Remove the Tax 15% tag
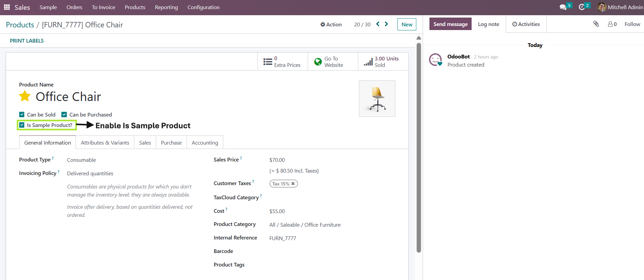This screenshot has width=644, height=280. coord(293,184)
